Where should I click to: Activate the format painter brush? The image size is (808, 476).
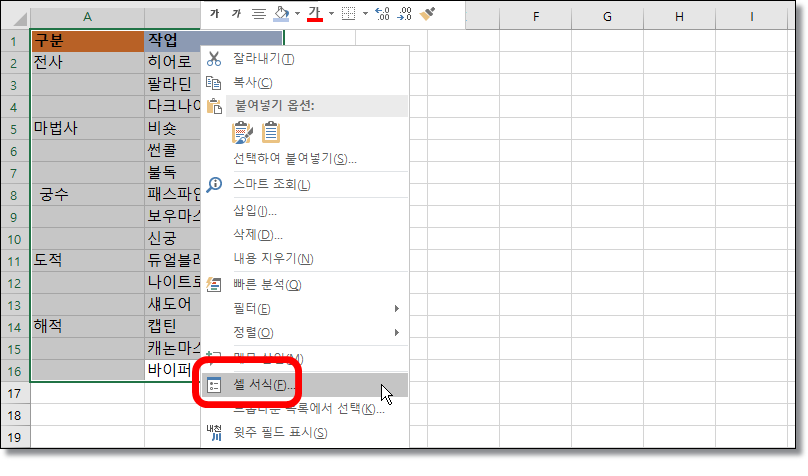pyautogui.click(x=427, y=14)
